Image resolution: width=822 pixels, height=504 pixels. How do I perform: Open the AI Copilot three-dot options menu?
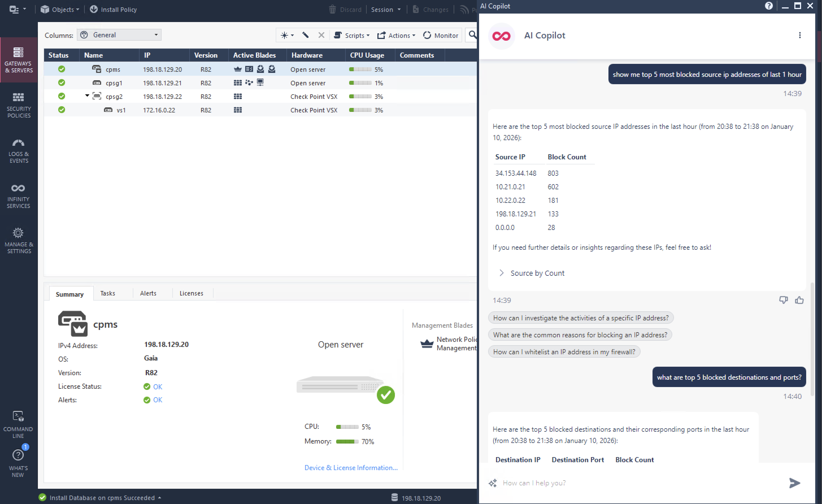799,35
